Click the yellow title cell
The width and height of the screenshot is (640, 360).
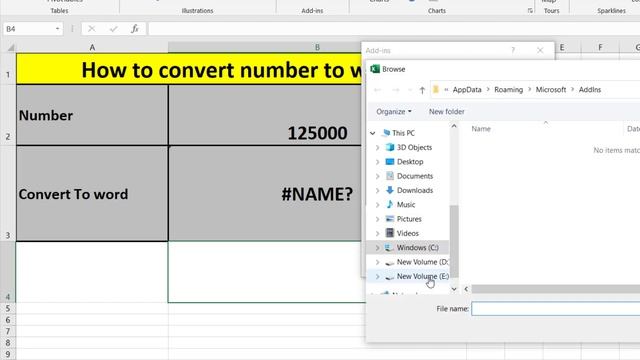[x=189, y=69]
